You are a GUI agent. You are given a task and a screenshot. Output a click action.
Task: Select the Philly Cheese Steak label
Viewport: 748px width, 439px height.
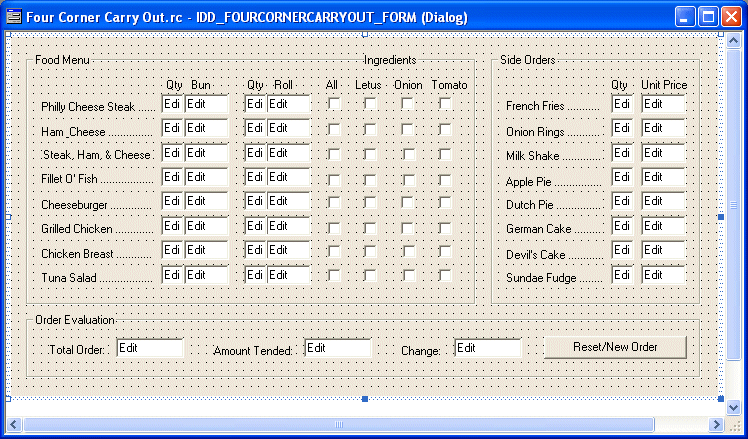click(x=98, y=107)
